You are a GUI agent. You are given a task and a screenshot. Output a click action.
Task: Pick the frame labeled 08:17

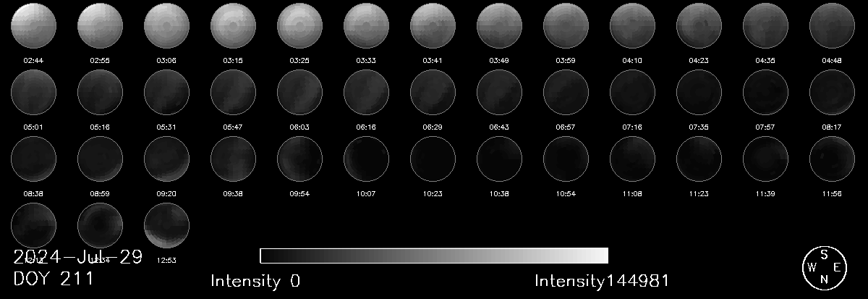click(x=832, y=93)
